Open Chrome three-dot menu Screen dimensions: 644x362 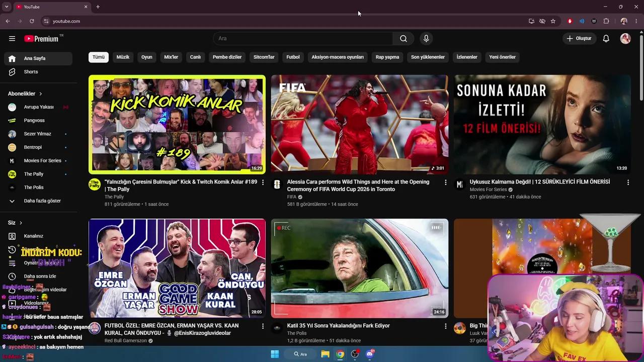(636, 21)
